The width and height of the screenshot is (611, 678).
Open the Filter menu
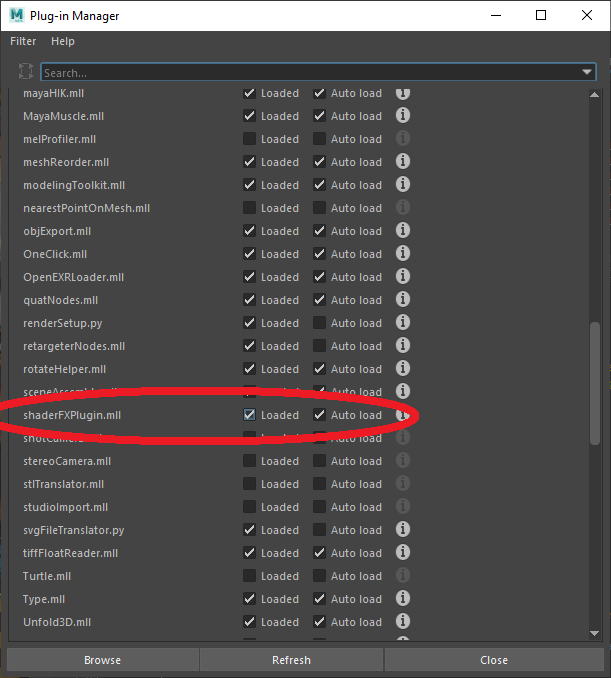(23, 41)
